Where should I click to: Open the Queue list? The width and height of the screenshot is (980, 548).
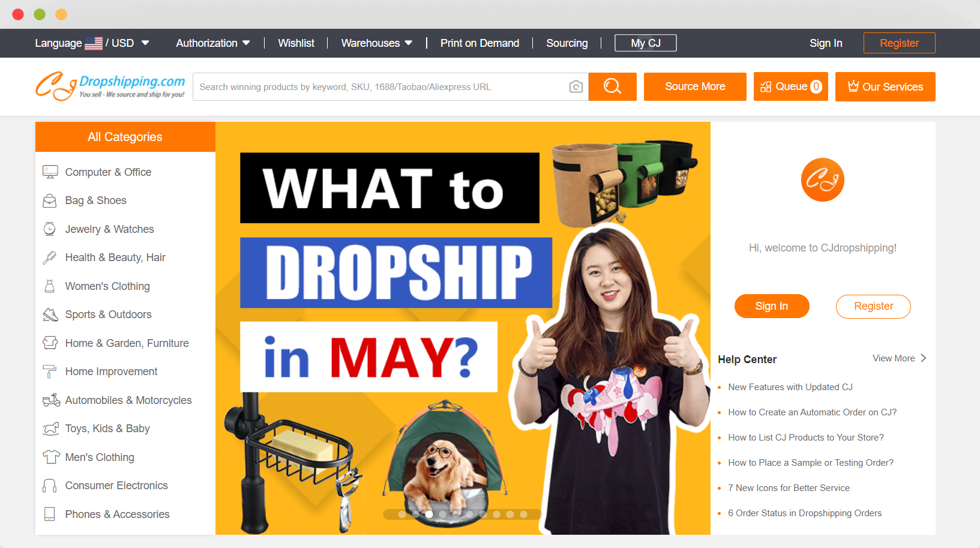pos(790,87)
